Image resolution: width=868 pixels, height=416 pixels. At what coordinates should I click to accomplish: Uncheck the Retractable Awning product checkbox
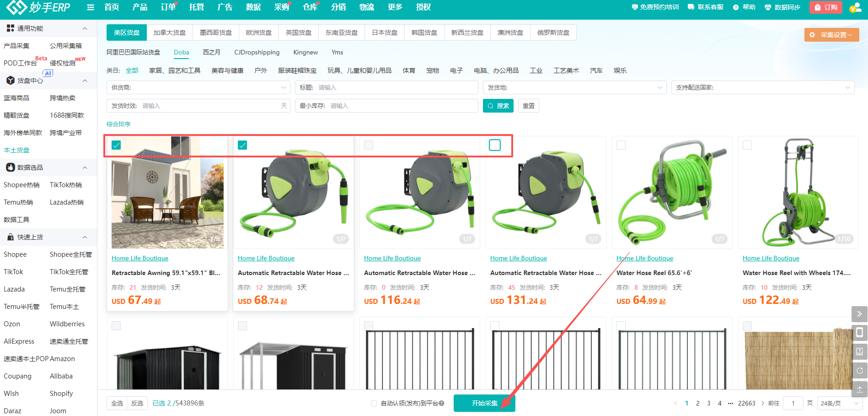pos(116,145)
